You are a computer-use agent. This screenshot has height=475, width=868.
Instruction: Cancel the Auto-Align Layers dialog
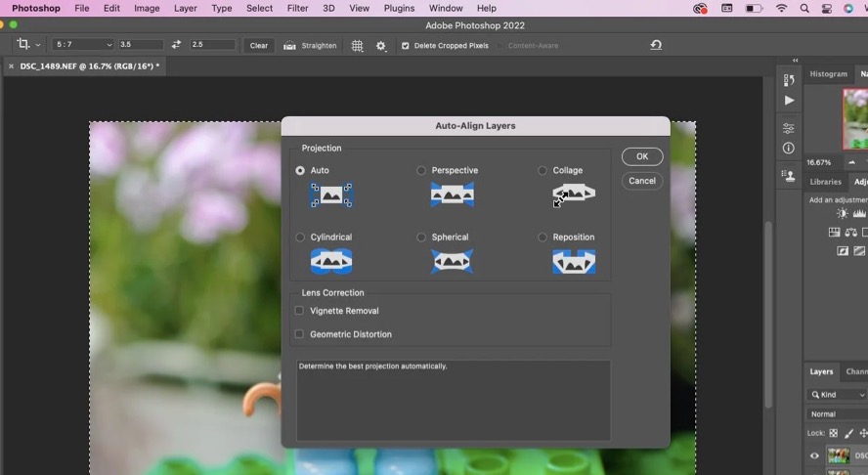point(642,181)
